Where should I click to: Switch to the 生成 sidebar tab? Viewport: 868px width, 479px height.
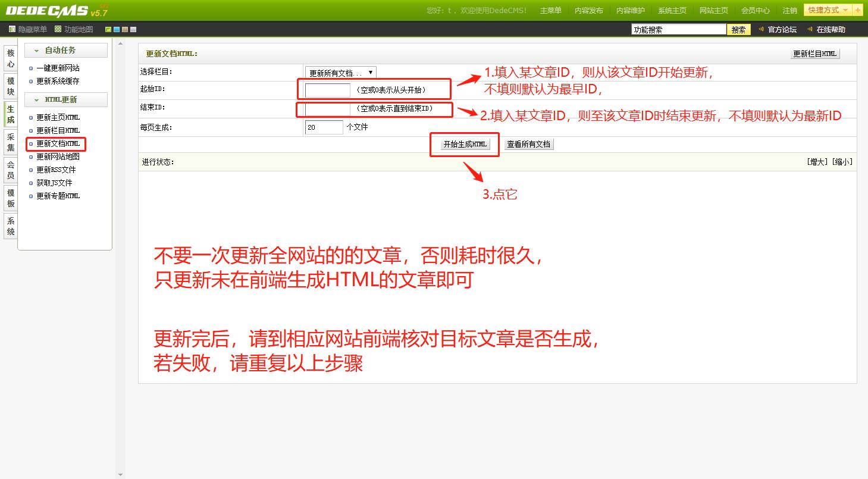[x=11, y=114]
